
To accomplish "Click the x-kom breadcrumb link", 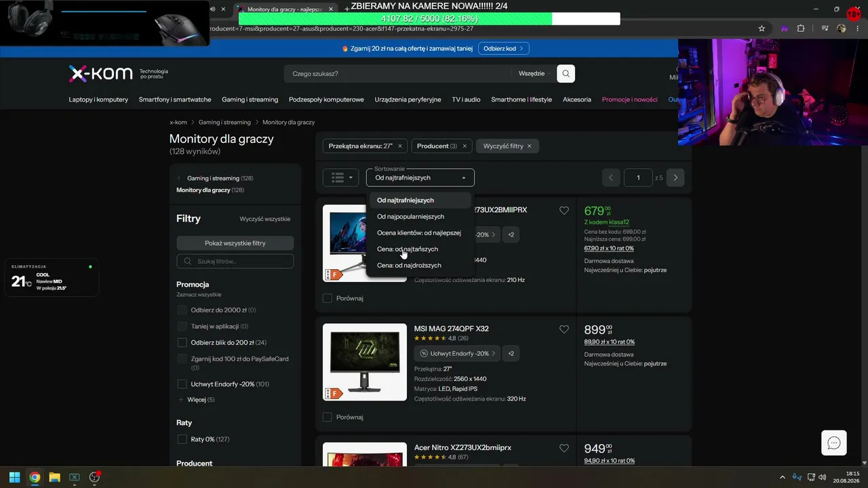I will point(178,122).
